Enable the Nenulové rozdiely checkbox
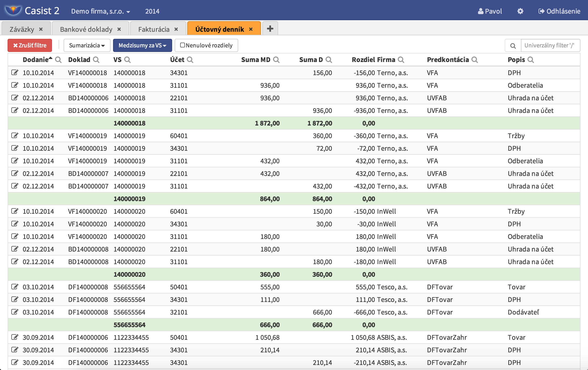 [182, 45]
